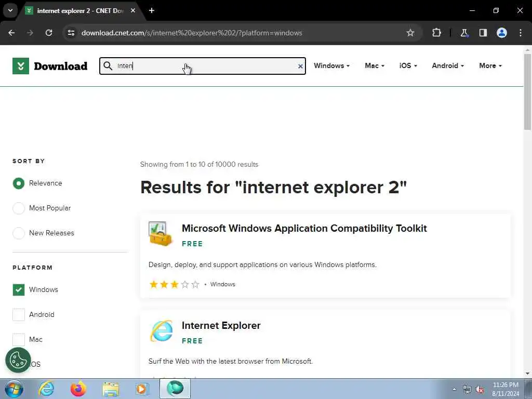
Task: Check the Android platform checkbox
Action: [x=19, y=314]
